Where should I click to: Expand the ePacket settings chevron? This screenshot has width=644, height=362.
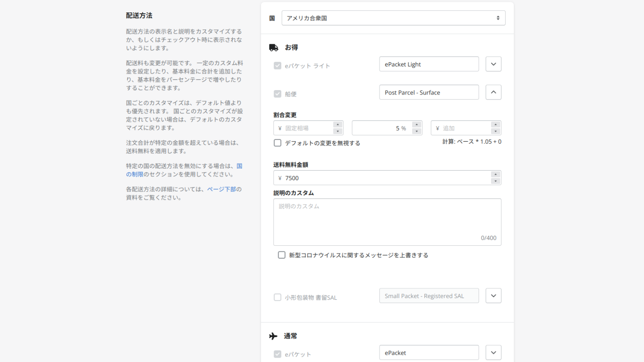pyautogui.click(x=493, y=353)
